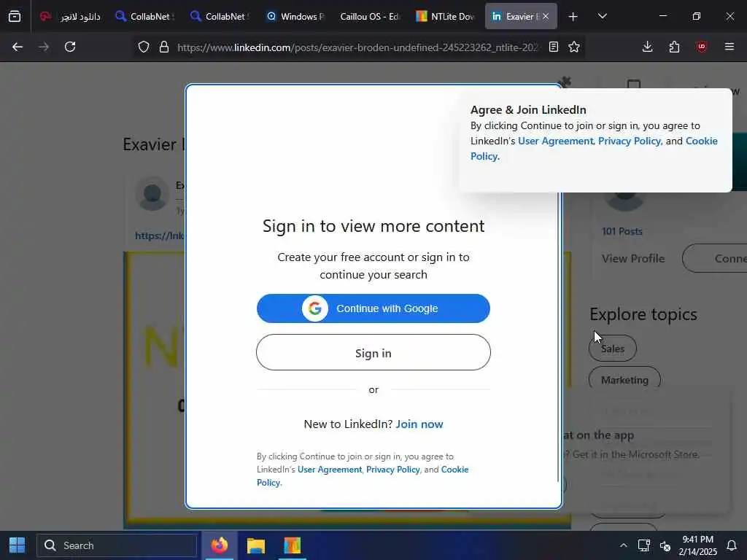
Task: Switch to the Caillou OS tab
Action: [x=371, y=16]
